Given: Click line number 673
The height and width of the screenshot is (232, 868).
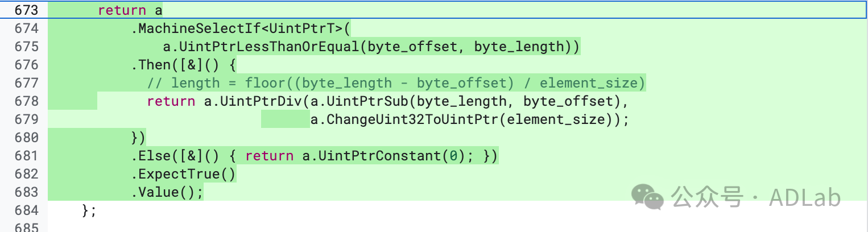Looking at the screenshot, I should click(x=23, y=10).
